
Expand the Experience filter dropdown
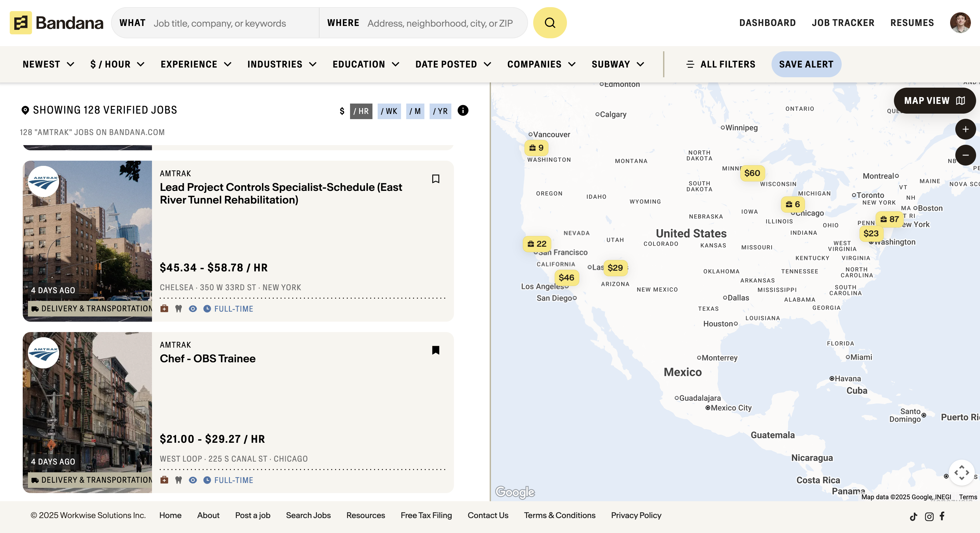click(x=195, y=64)
